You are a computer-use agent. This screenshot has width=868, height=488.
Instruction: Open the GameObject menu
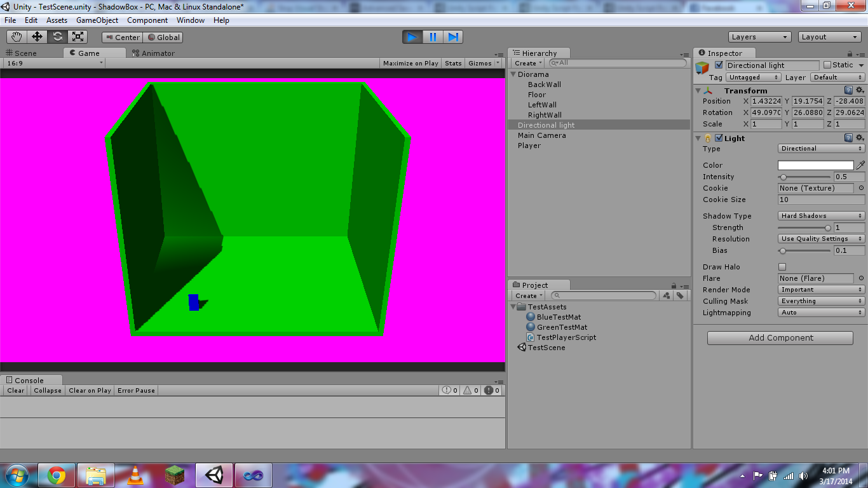point(97,20)
